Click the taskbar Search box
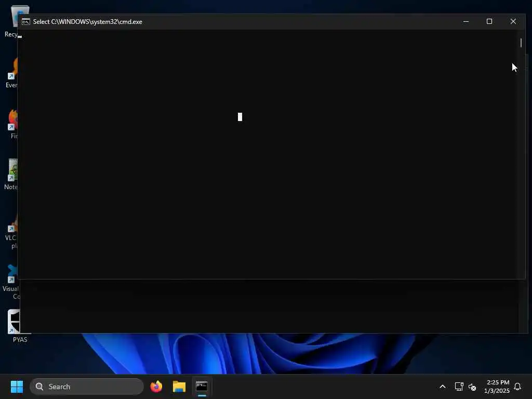The width and height of the screenshot is (532, 399). pos(87,387)
